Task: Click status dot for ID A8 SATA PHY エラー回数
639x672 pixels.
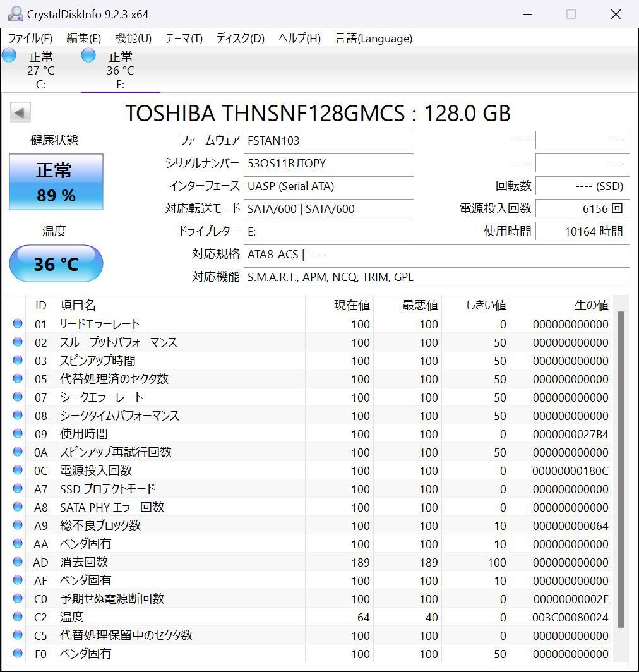Action: (x=18, y=507)
